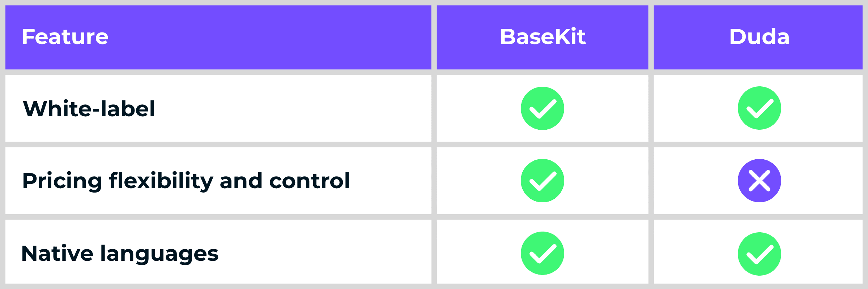Click the Feature column header text

(x=65, y=37)
